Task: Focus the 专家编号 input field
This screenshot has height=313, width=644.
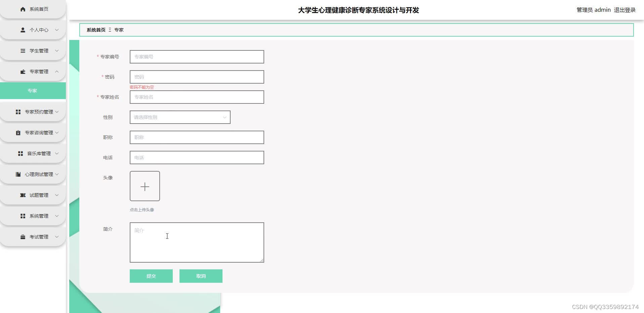Action: coord(197,57)
